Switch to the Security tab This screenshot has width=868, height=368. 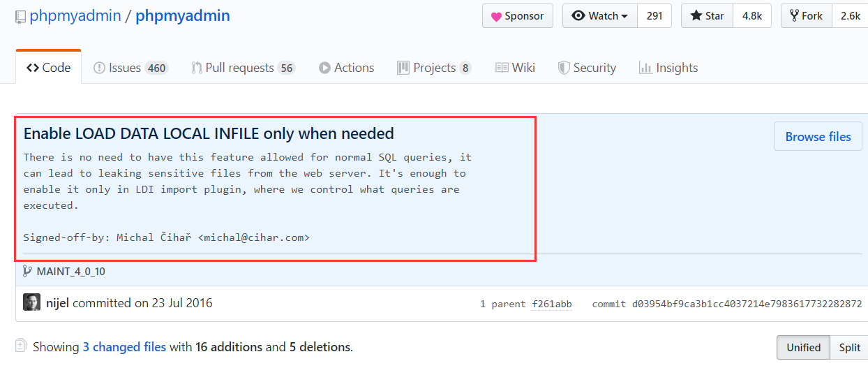(587, 68)
